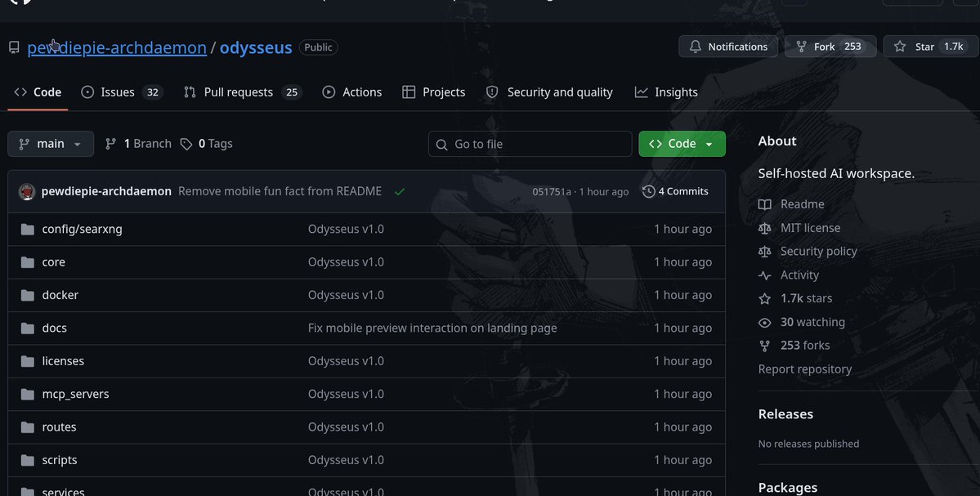Screen dimensions: 980x496
Task: Click the folder icon for config/searxng
Action: coord(28,230)
